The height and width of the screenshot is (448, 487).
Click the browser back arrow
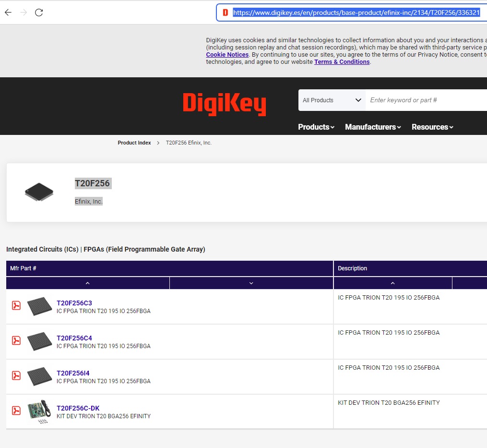(8, 12)
